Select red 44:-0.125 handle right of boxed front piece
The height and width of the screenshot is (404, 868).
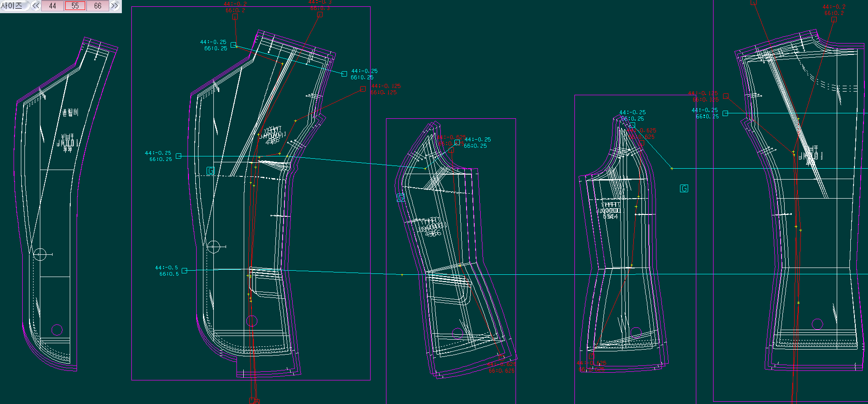pyautogui.click(x=363, y=89)
